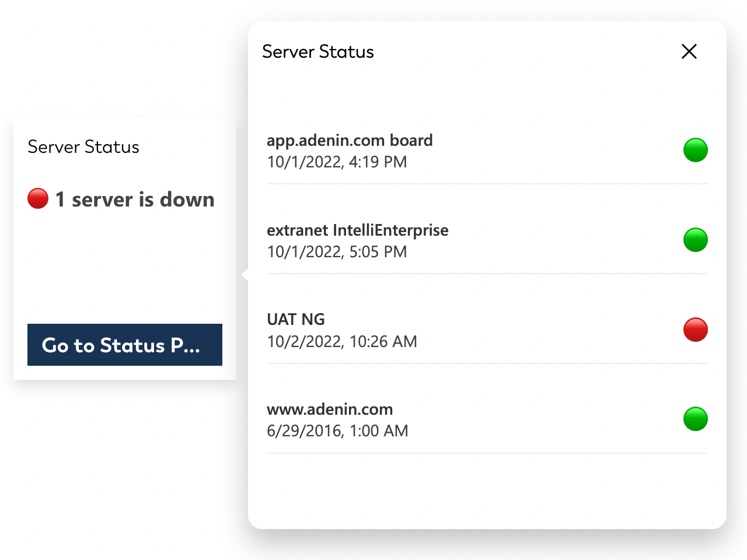Open the Go to Status Page button

pos(125,345)
